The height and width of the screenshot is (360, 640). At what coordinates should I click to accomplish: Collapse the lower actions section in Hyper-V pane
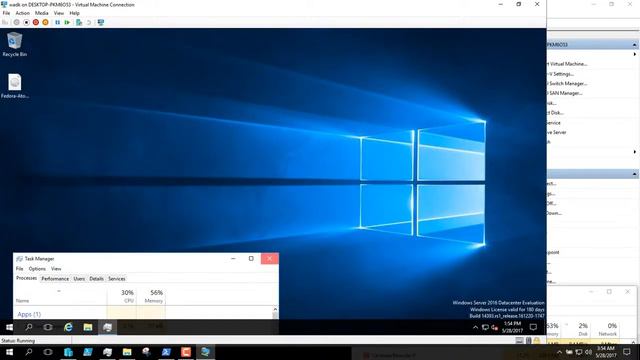click(x=634, y=174)
